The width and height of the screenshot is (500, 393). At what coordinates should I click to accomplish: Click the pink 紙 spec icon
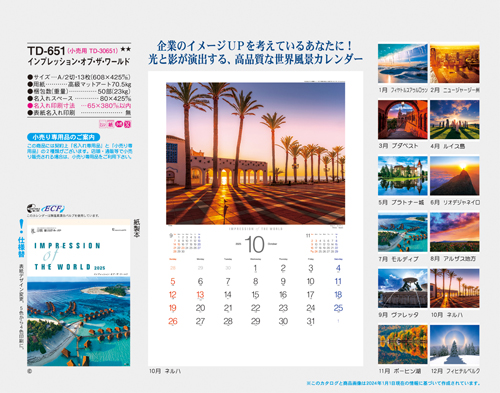pos(110,124)
